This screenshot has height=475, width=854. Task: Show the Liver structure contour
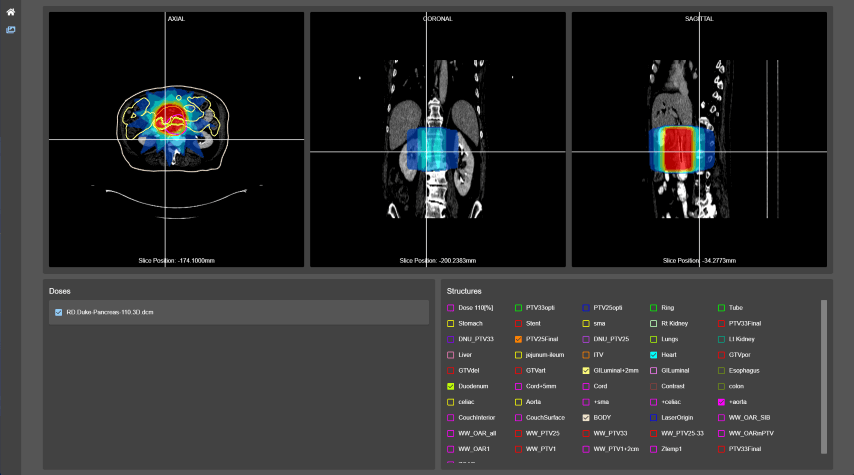[x=451, y=355]
